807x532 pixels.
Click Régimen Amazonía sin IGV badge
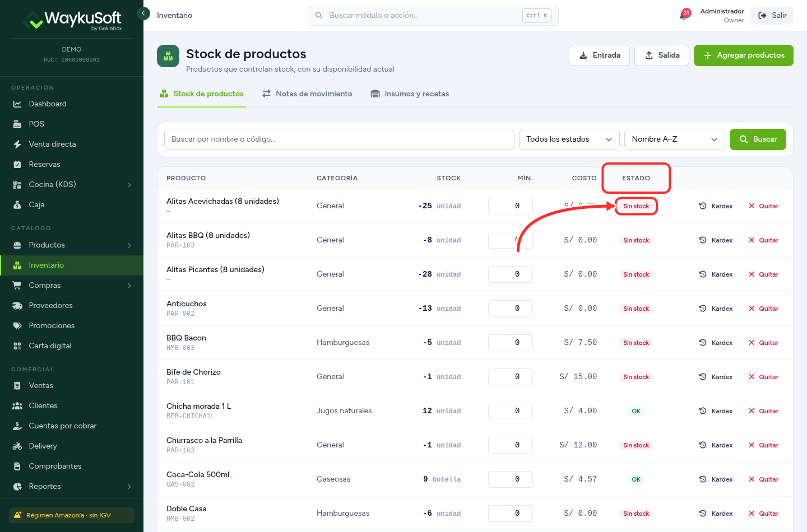(72, 515)
